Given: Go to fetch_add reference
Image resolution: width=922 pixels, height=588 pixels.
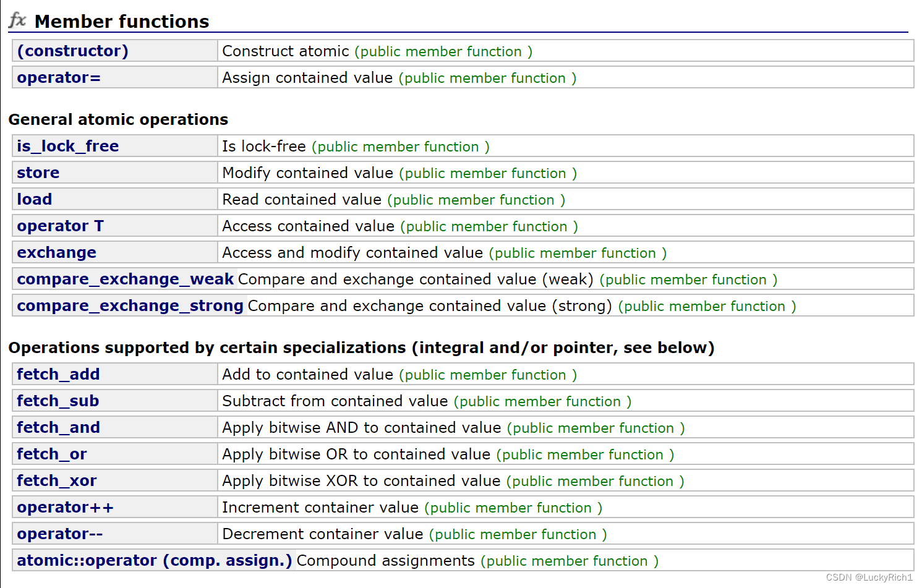Looking at the screenshot, I should pos(58,374).
